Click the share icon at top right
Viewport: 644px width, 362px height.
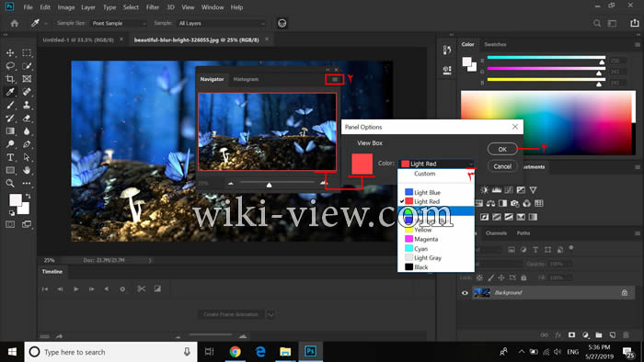click(635, 23)
